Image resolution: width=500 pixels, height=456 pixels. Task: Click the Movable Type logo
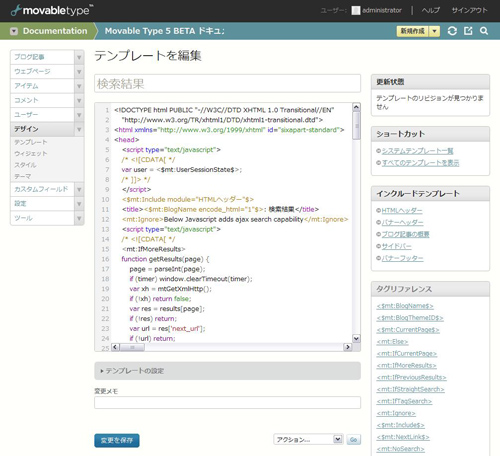[x=52, y=11]
